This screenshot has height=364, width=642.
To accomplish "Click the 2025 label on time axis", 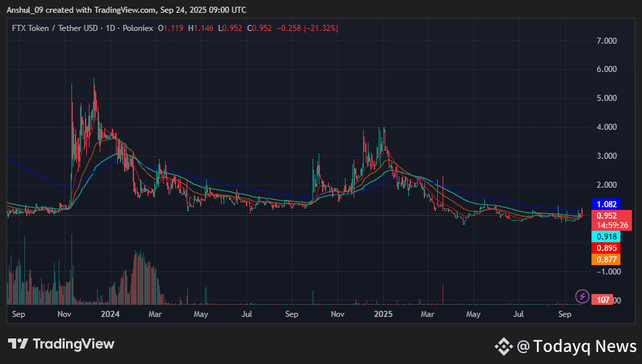I will click(383, 314).
